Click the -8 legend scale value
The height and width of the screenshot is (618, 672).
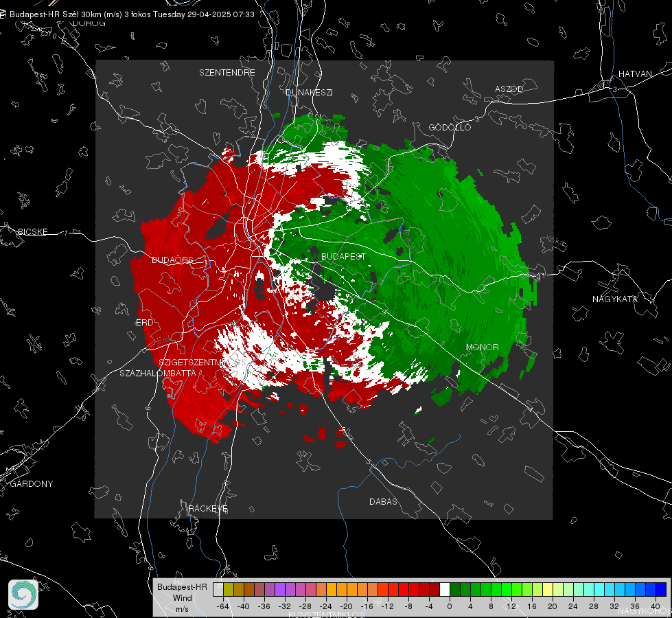pyautogui.click(x=408, y=606)
